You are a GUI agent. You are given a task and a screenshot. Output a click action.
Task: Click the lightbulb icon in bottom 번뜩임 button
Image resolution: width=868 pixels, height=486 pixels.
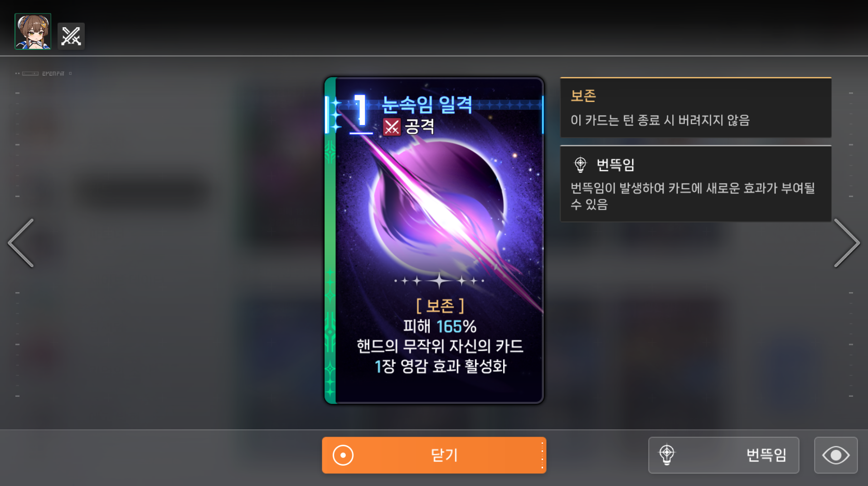pyautogui.click(x=667, y=455)
